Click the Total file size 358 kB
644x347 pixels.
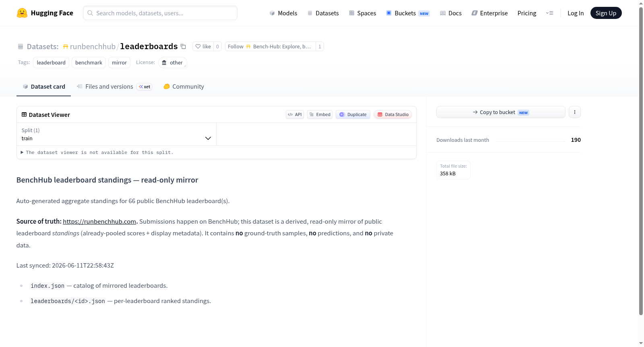coord(453,170)
